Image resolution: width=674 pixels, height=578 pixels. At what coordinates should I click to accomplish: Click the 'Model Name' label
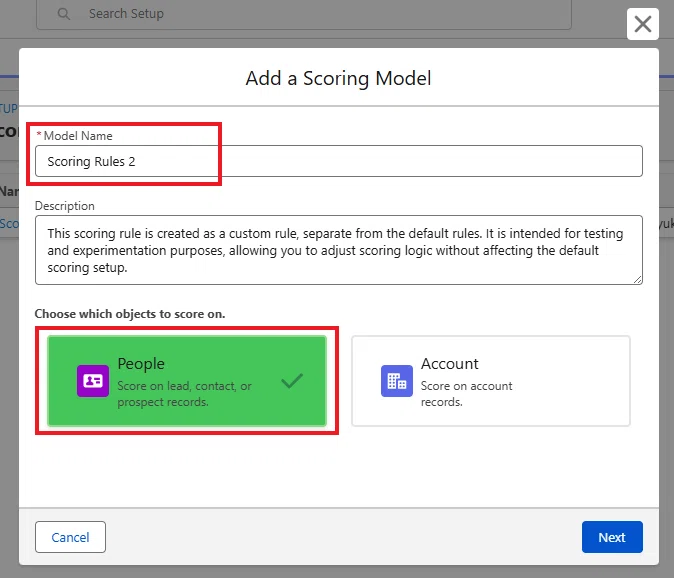(78, 136)
